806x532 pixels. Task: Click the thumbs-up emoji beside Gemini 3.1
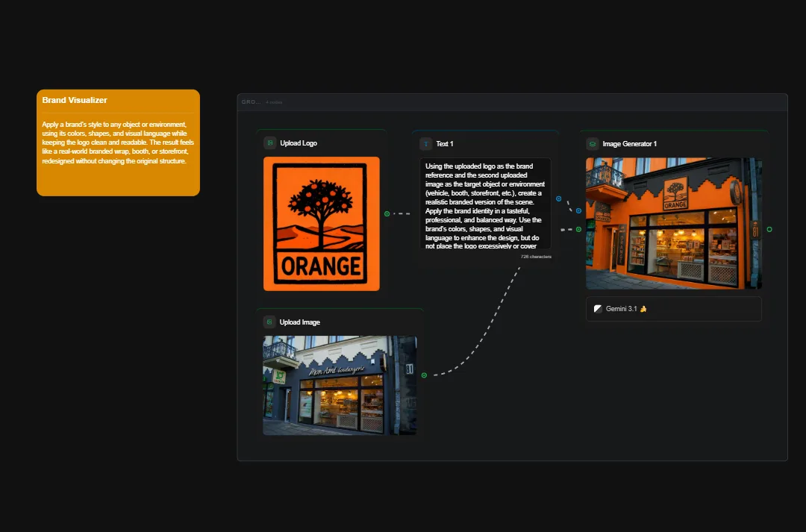click(642, 308)
